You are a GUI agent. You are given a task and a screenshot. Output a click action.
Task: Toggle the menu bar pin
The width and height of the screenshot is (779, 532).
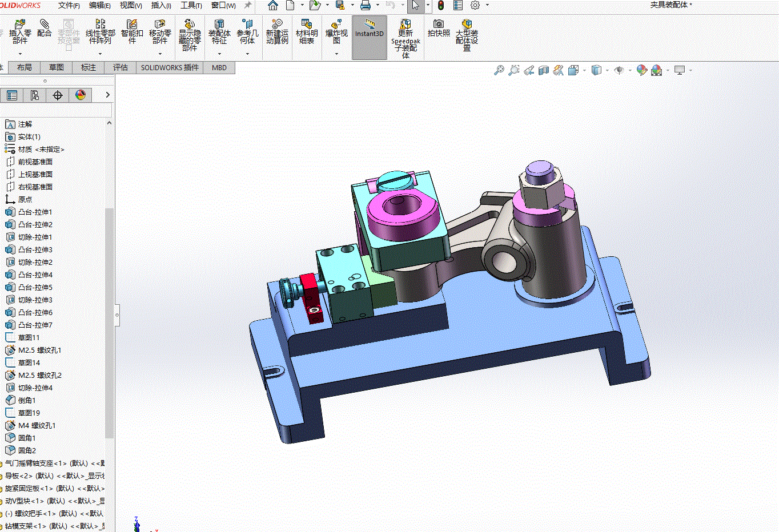coord(248,5)
